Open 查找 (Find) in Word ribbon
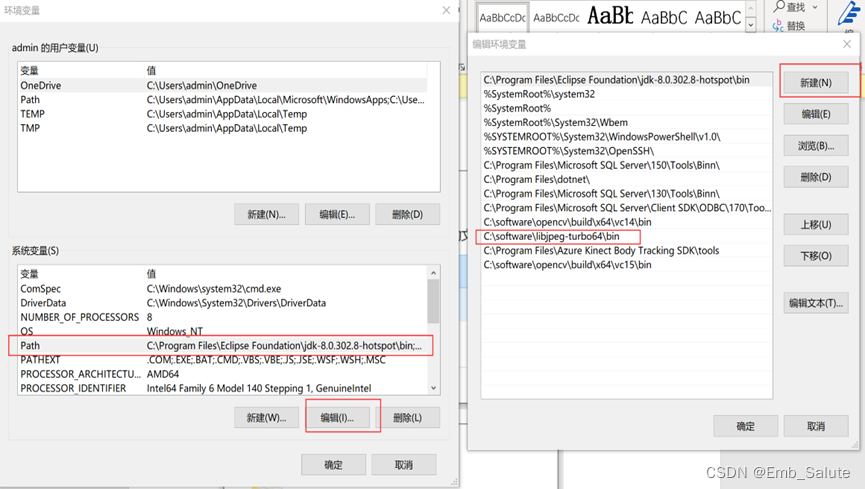The width and height of the screenshot is (865, 489). (x=789, y=7)
